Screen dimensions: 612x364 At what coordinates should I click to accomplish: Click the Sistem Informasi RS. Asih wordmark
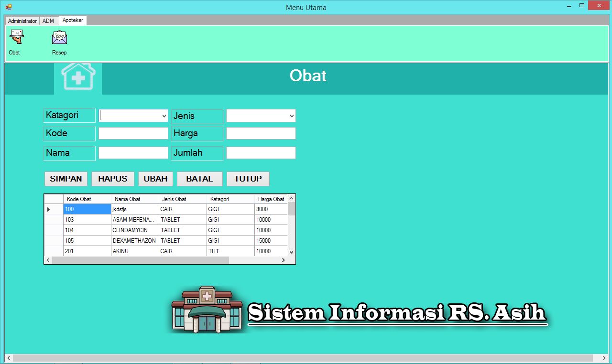(396, 313)
